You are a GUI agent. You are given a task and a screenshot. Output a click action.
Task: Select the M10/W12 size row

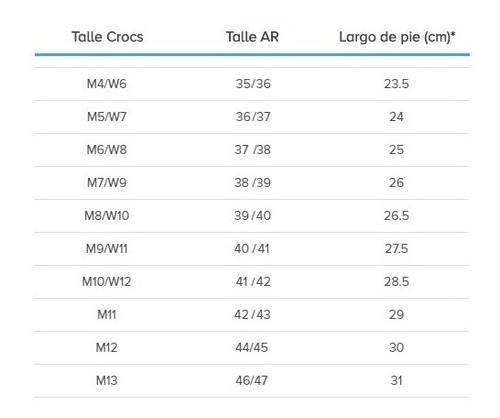click(251, 282)
